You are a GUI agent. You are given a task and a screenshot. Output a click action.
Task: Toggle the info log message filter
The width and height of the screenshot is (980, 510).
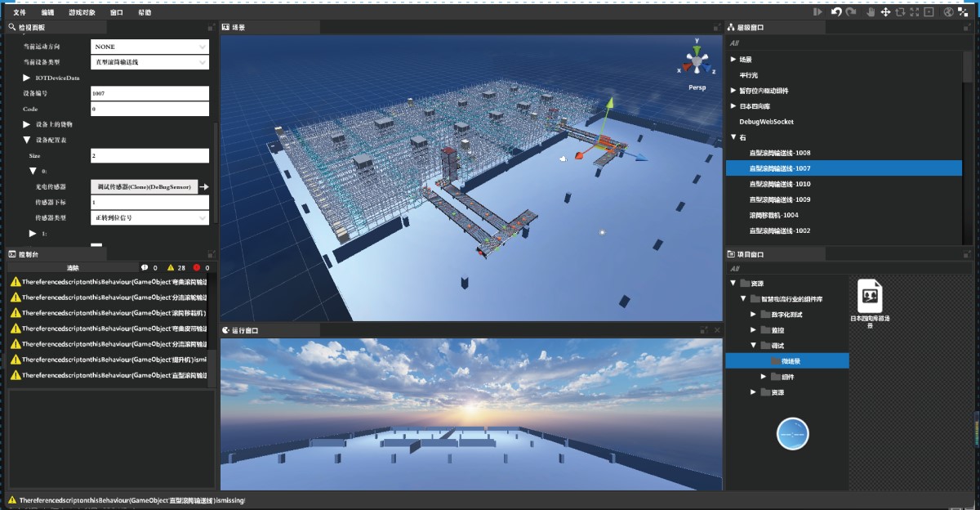(149, 267)
